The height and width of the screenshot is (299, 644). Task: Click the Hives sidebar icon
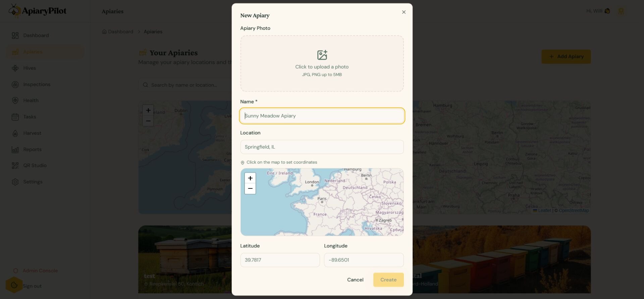(15, 68)
